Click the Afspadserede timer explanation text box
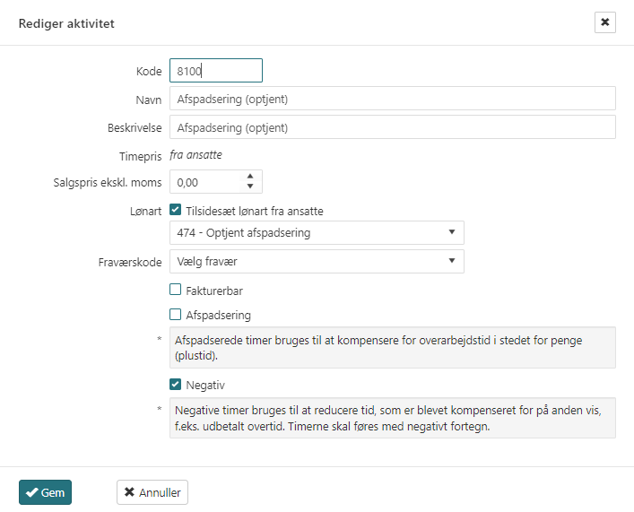This screenshot has width=634, height=512. [392, 346]
